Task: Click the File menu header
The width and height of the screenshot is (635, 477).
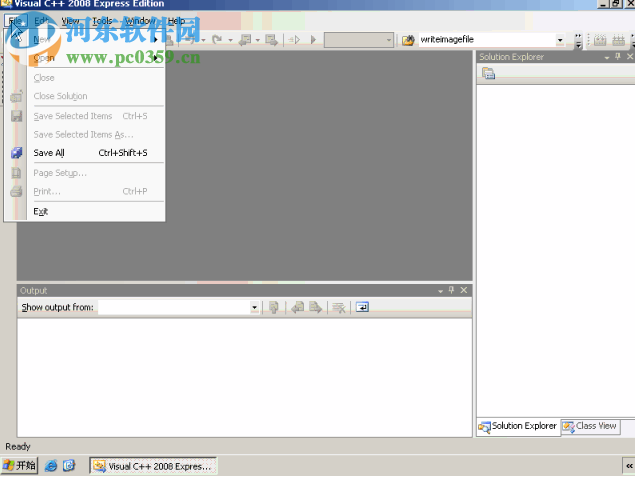Action: click(15, 21)
